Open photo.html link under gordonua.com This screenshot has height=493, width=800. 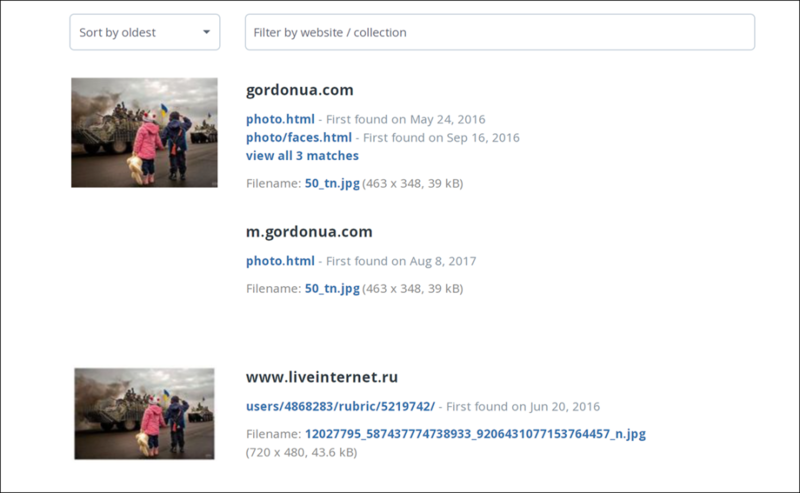point(280,119)
